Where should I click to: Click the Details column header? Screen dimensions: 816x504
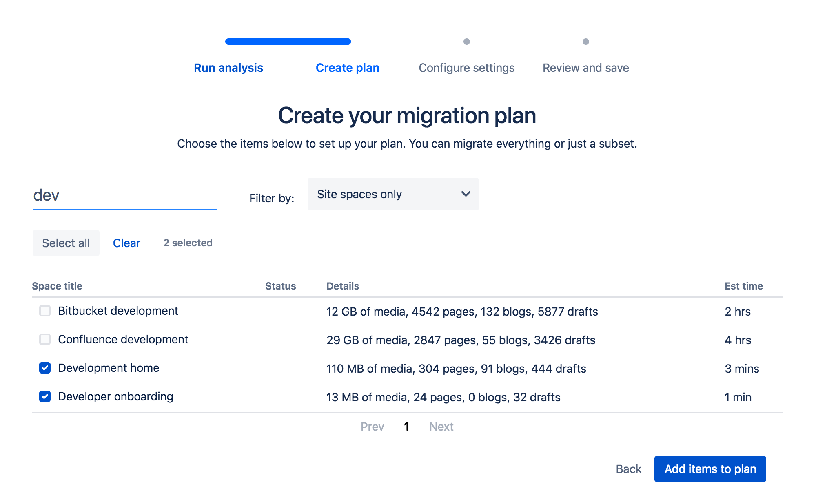point(343,286)
